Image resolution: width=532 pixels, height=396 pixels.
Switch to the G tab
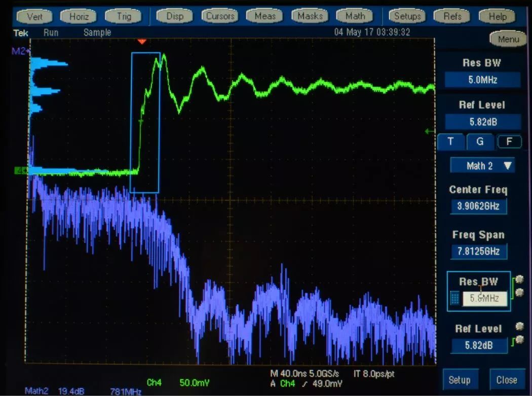(x=479, y=141)
